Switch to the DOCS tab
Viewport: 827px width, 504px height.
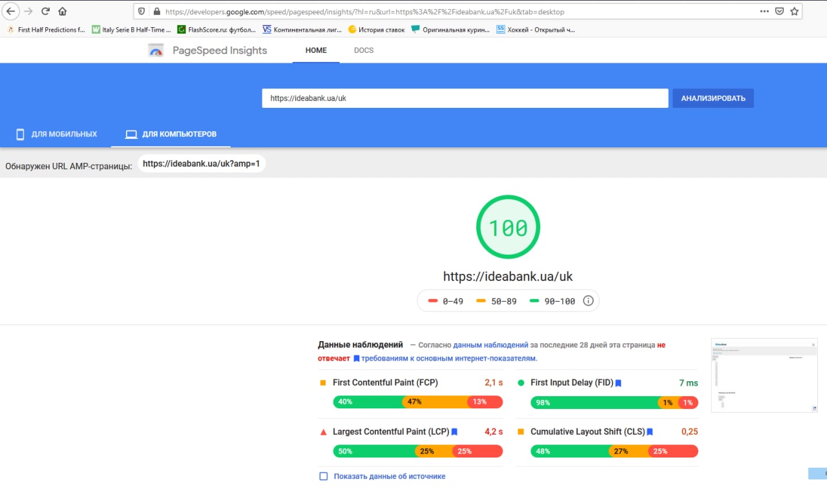pyautogui.click(x=364, y=50)
